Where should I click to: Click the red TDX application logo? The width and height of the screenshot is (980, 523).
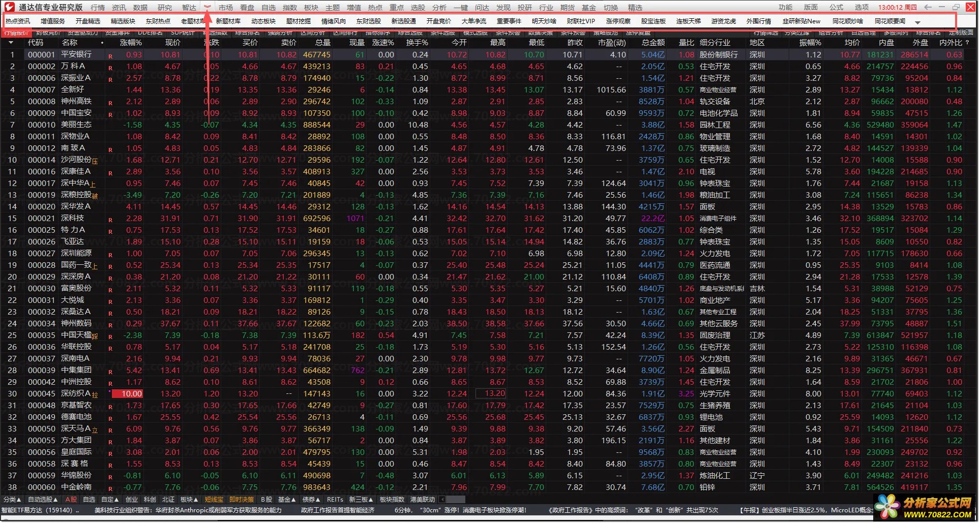10,7
